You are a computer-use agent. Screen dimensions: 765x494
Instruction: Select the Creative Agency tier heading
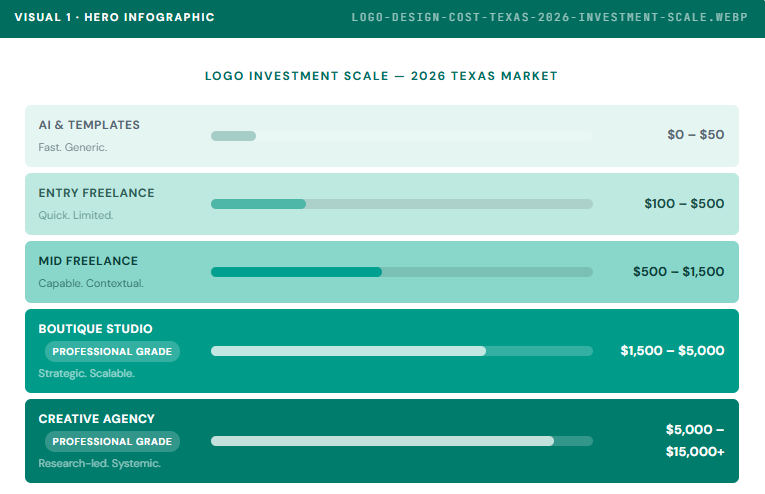(96, 419)
